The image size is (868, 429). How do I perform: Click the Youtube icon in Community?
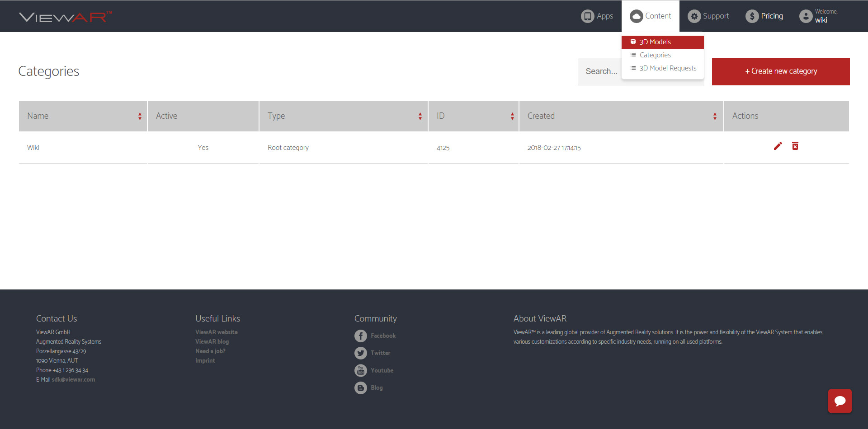[360, 370]
